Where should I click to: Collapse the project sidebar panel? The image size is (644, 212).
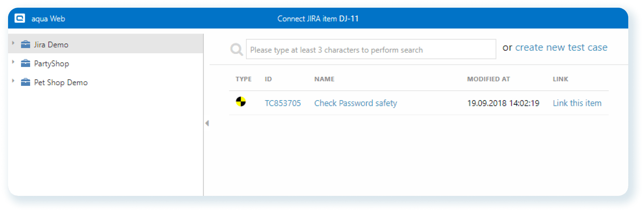click(x=207, y=123)
